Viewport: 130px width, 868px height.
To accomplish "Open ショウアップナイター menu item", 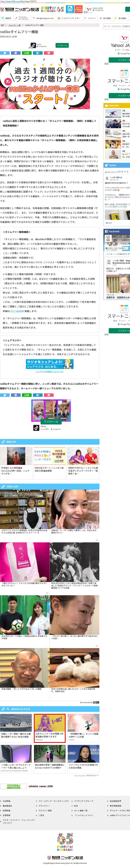I will tap(69, 18).
